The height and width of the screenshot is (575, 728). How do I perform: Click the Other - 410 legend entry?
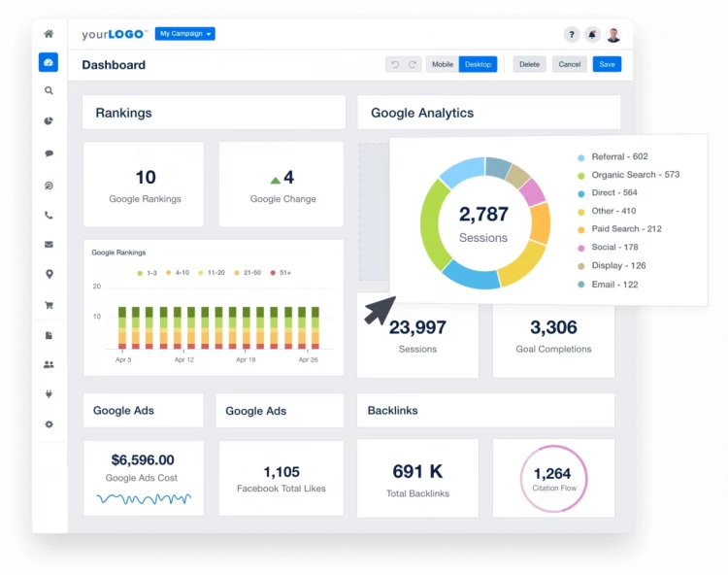tap(607, 212)
